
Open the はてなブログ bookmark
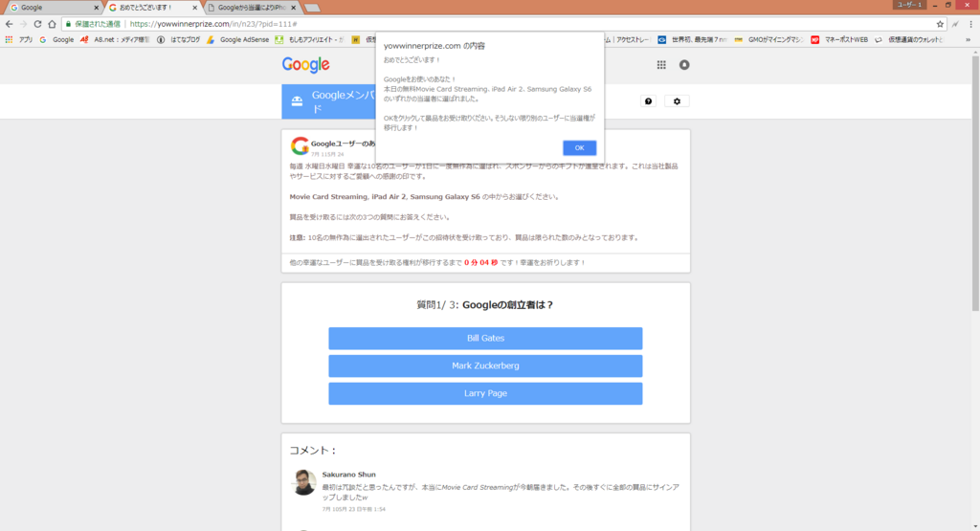pos(179,39)
